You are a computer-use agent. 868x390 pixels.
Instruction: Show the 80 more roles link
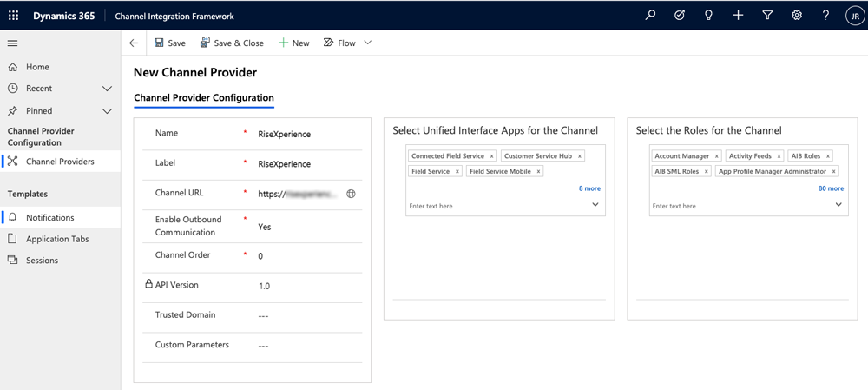(831, 188)
